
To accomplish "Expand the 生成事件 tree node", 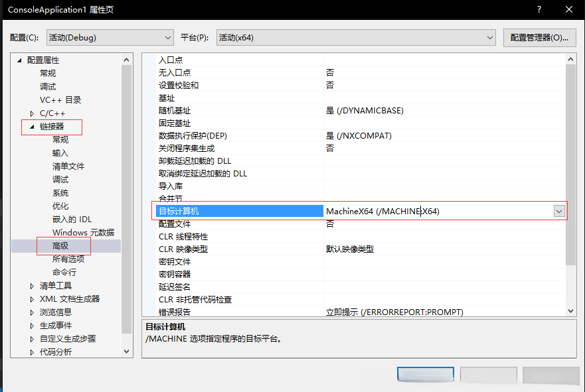I will (32, 326).
